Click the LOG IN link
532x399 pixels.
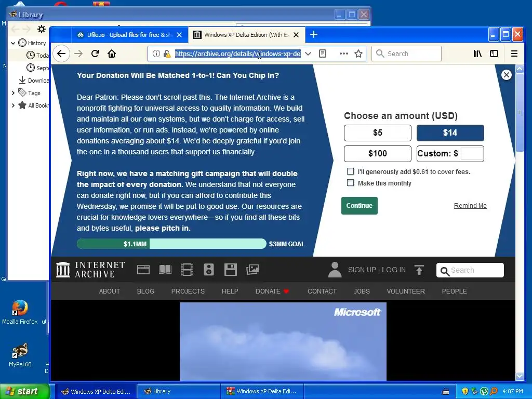[394, 270]
